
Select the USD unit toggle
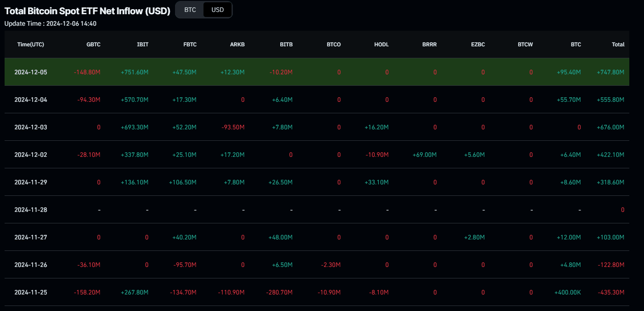coord(218,10)
